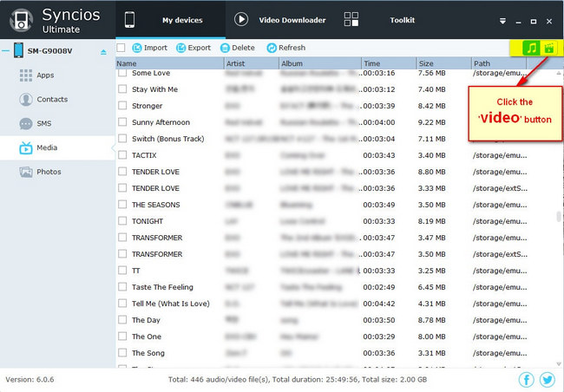Image resolution: width=564 pixels, height=392 pixels.
Task: Check the Taste The Feeling song
Action: 122,286
